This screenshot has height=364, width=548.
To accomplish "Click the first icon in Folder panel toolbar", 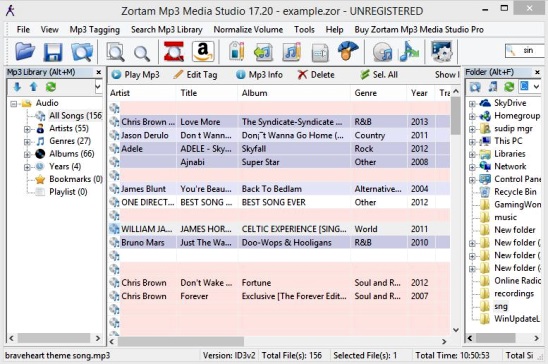I will click(475, 87).
